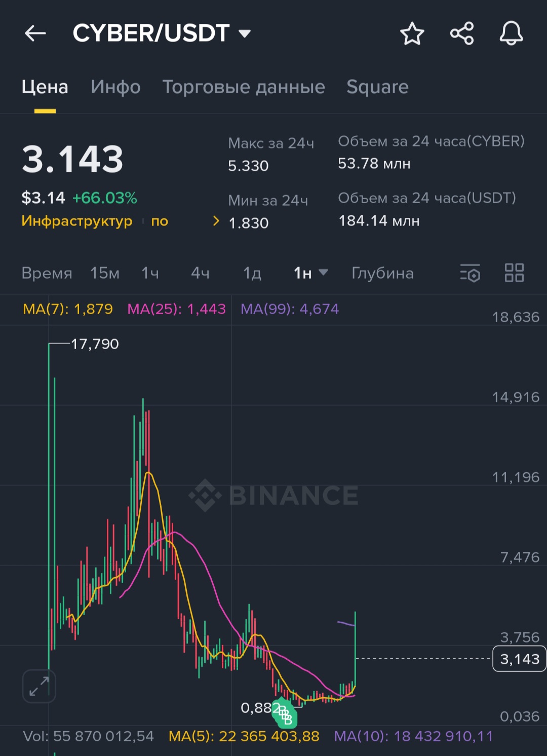Tap the 53.78 млн CYBER volume
Screen dimensions: 547x756
(374, 164)
